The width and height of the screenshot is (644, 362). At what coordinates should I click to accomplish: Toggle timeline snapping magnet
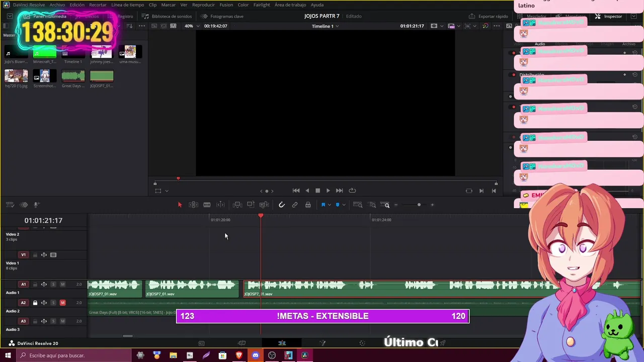click(282, 205)
